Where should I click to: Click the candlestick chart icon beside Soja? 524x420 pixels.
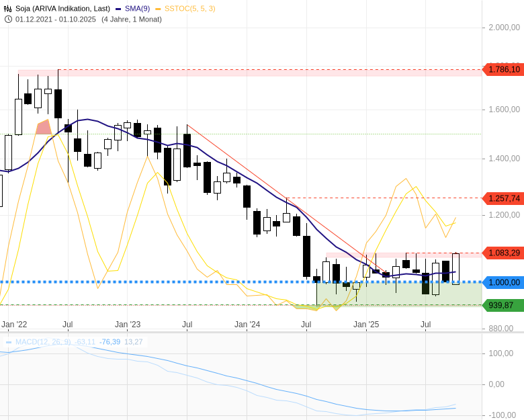point(8,8)
